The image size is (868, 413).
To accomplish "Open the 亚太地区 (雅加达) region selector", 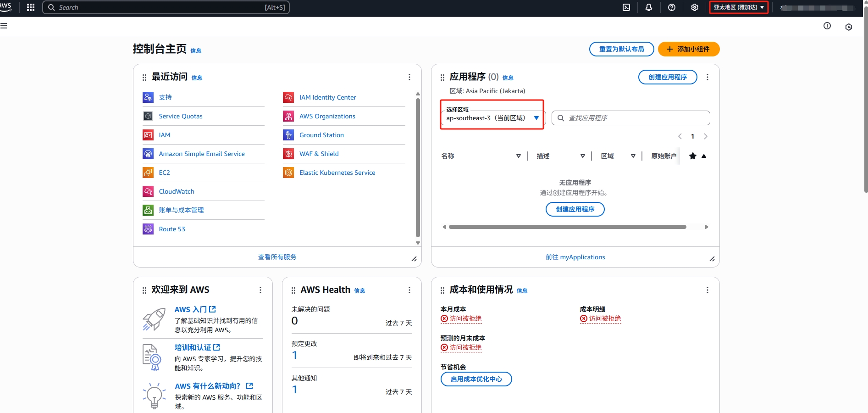I will tap(739, 7).
